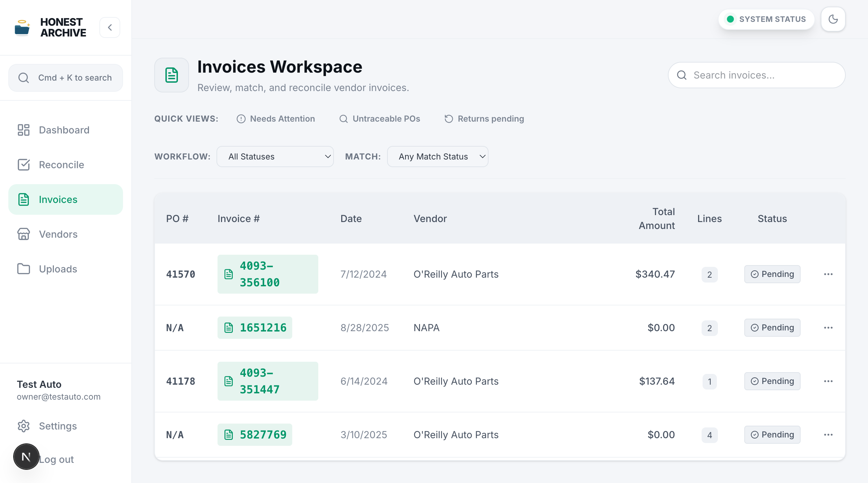Open the three-dot menu for invoice 4093-351447

(828, 381)
